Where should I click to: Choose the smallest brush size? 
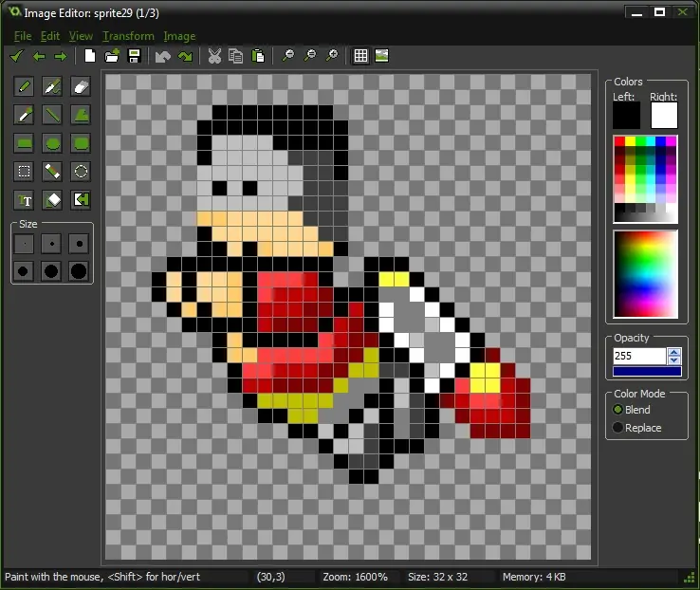[24, 244]
